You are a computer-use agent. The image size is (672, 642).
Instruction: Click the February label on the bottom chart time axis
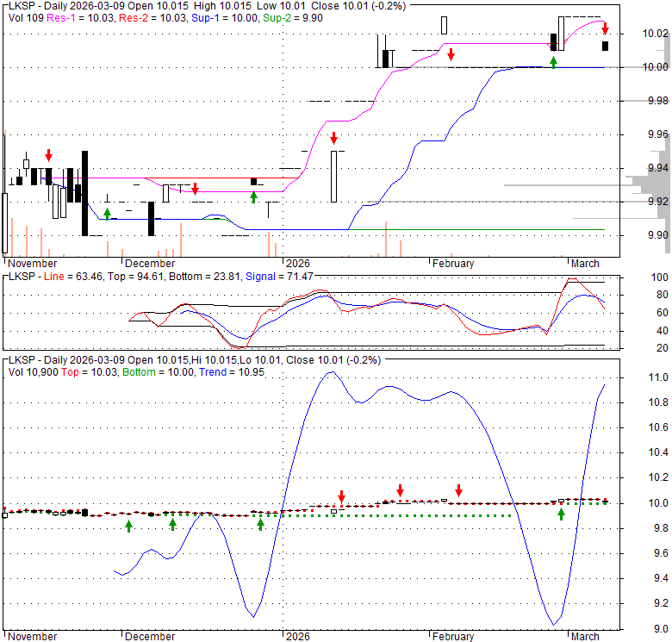453,637
